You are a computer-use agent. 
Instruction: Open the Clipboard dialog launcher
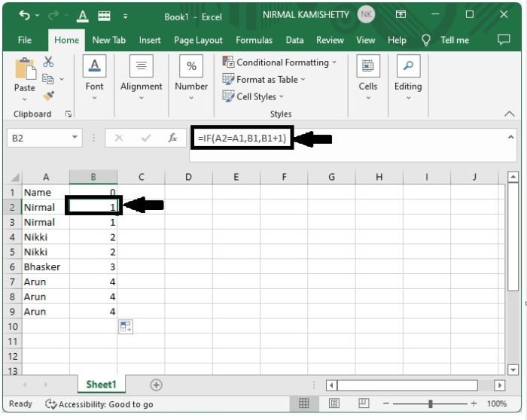[x=69, y=114]
